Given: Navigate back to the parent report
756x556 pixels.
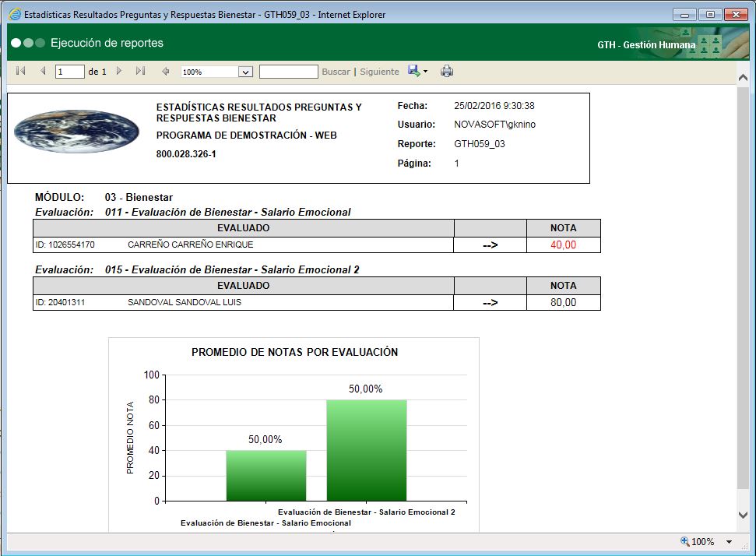Looking at the screenshot, I should click(164, 71).
